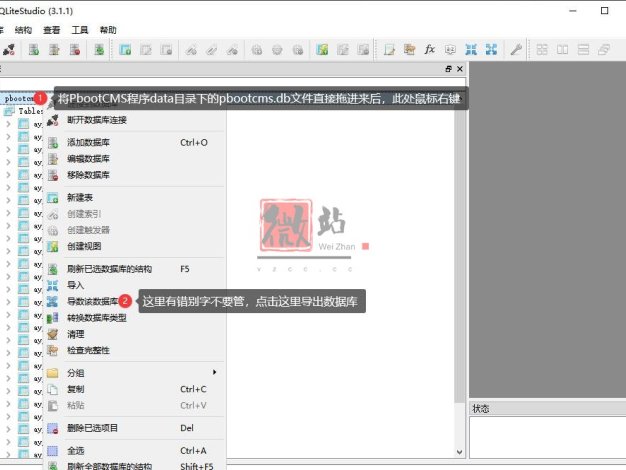The width and height of the screenshot is (626, 470).
Task: Select the pbootcms database tree node
Action: point(18,98)
